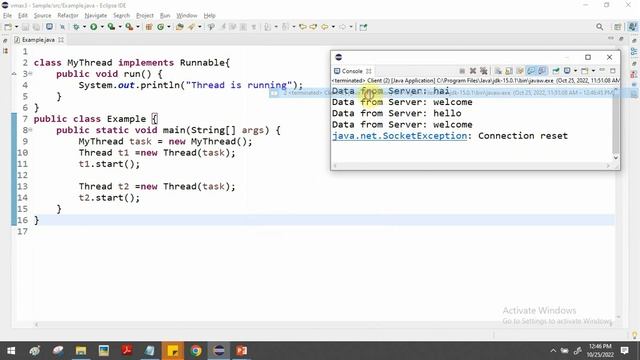Toggle Word Wrap in the Console
Screen dimensions: 640x360
[520, 71]
